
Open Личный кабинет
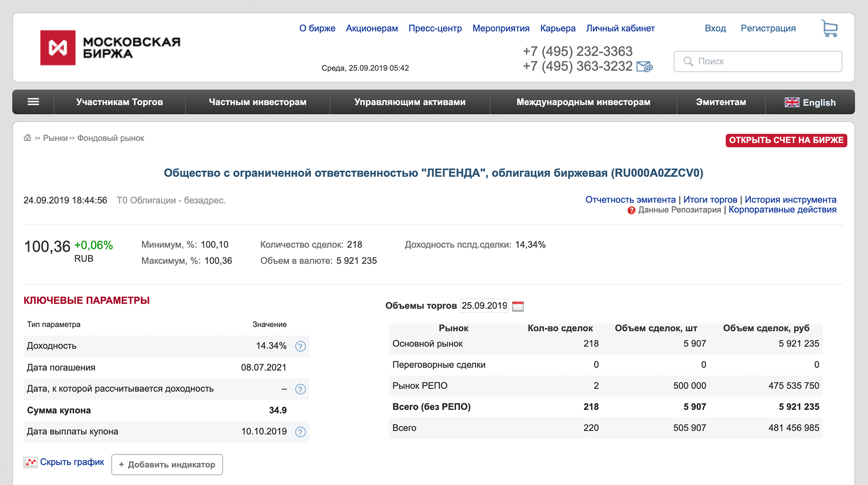pos(620,28)
